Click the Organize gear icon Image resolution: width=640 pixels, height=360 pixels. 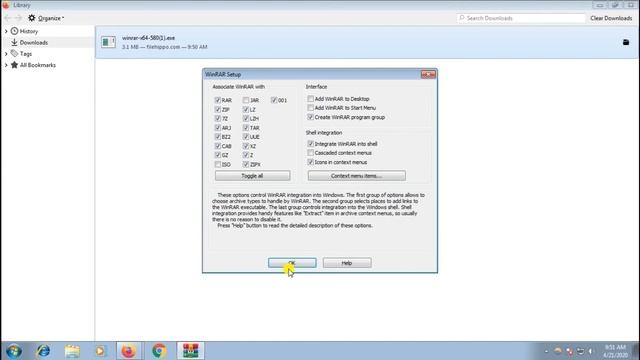point(31,18)
